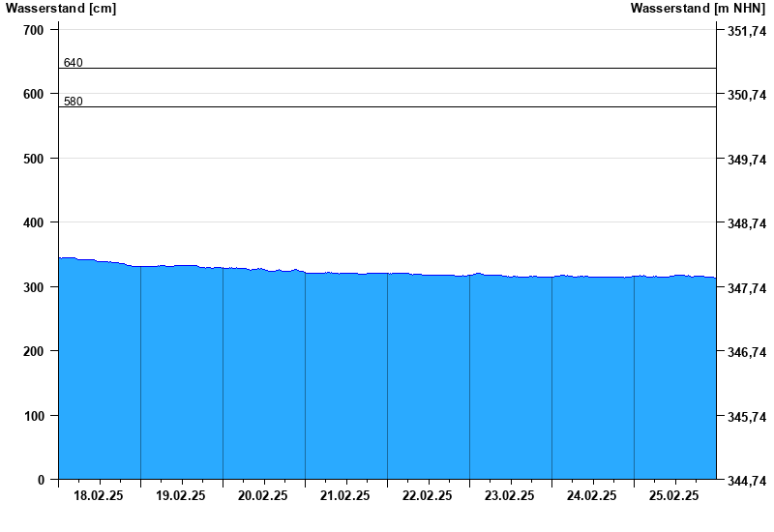This screenshot has width=774, height=532.
Task: Click the 345,74 right axis value
Action: pyautogui.click(x=747, y=417)
